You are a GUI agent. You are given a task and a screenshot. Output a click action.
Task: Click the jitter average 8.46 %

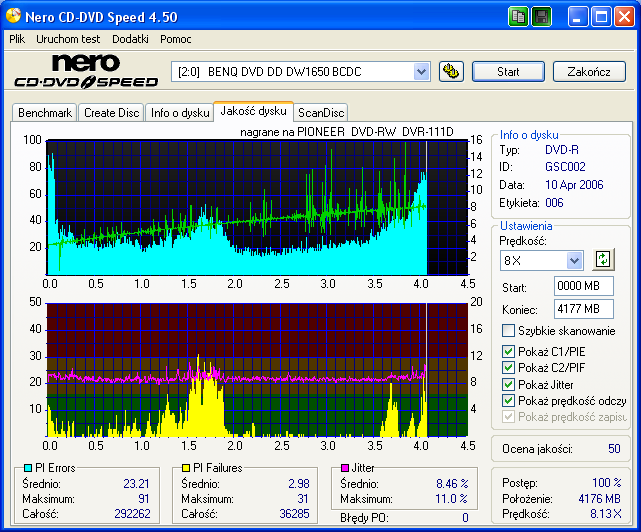452,484
